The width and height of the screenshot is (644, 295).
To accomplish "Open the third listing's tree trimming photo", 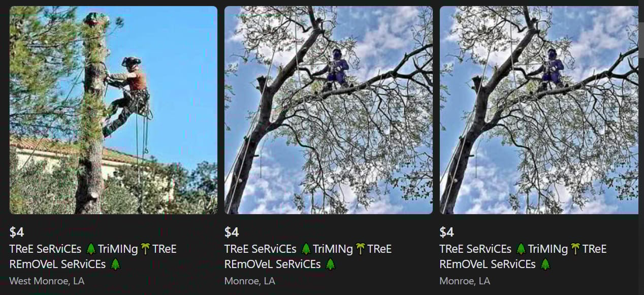I will tap(539, 110).
